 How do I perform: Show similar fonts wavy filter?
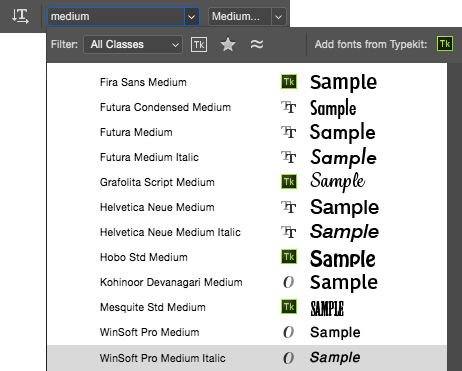257,44
